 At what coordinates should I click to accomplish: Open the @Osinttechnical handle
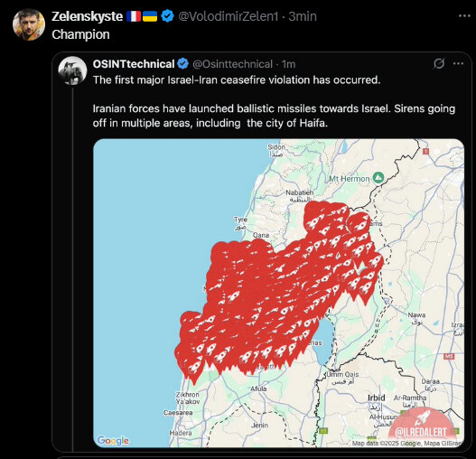pos(232,64)
